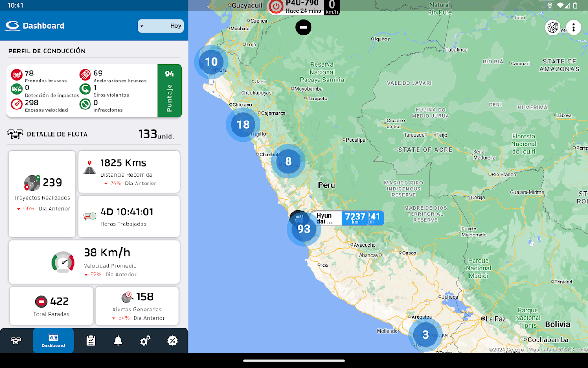Open the percent badge tab
This screenshot has height=368, width=588.
(172, 341)
